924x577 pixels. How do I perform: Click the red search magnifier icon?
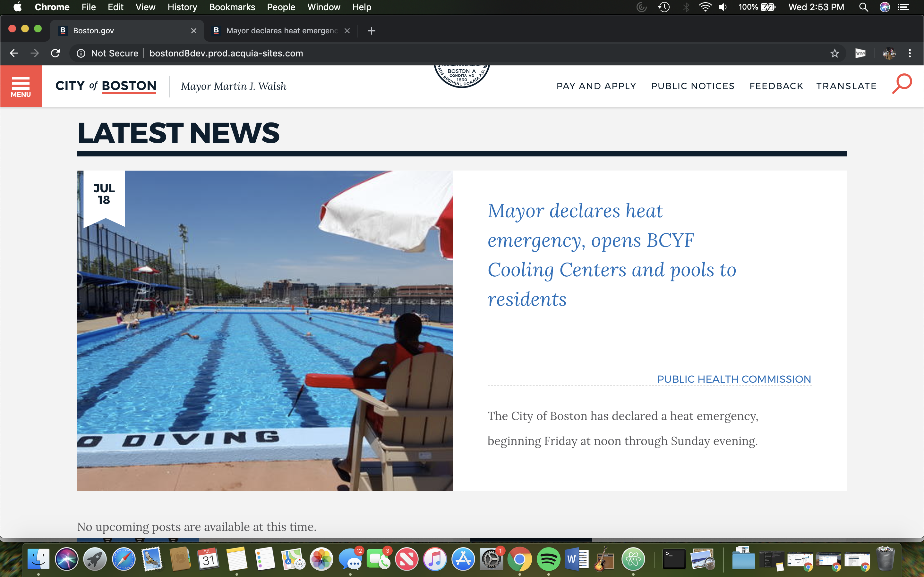[902, 84]
